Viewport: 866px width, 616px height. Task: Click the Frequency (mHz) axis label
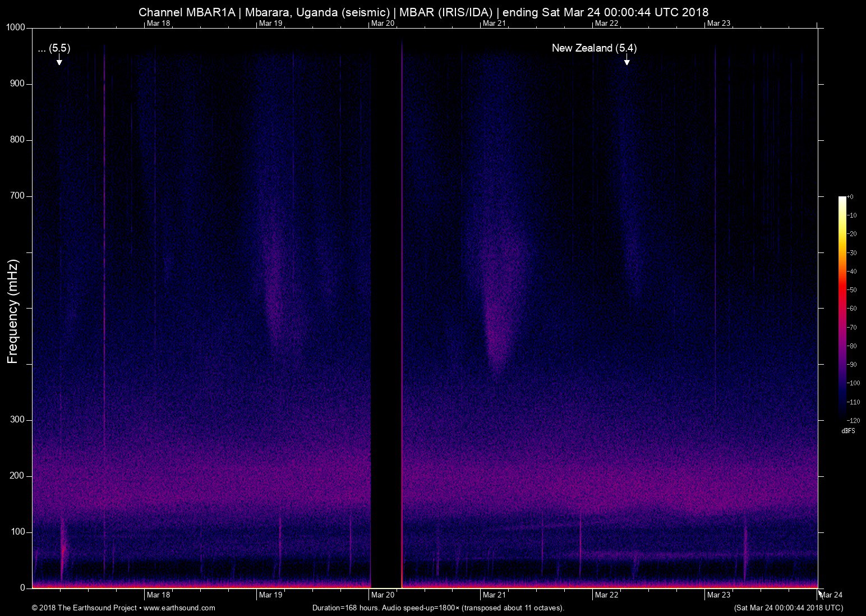pos(13,311)
